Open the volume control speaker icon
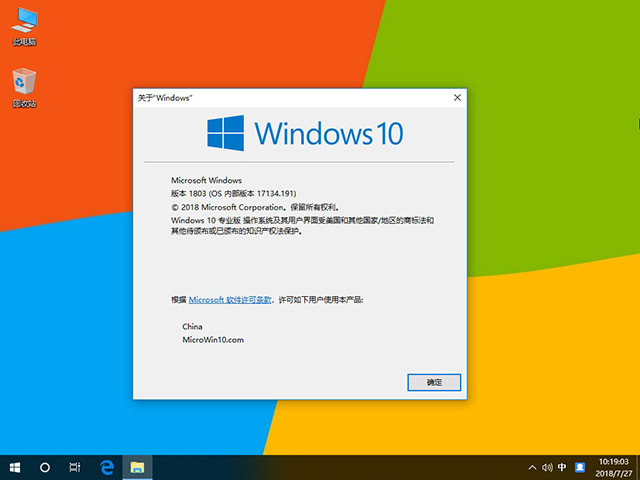The image size is (640, 480). click(x=547, y=467)
